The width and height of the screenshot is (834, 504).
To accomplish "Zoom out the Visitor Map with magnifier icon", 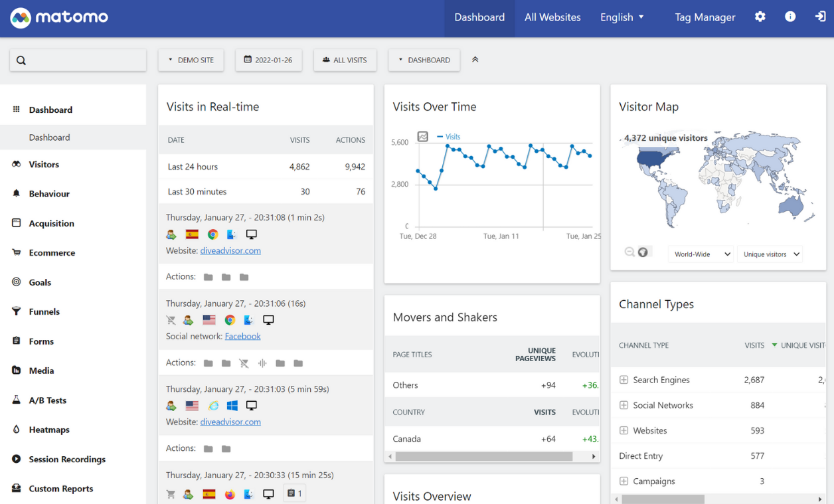I will (629, 251).
